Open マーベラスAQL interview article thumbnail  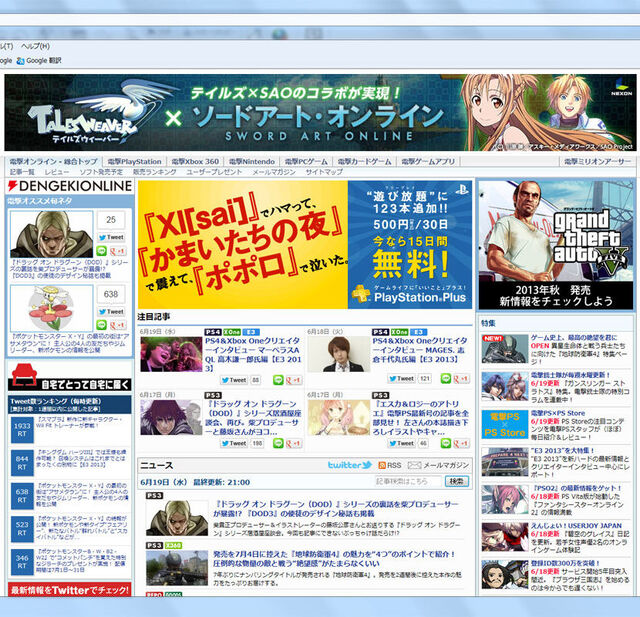(171, 354)
